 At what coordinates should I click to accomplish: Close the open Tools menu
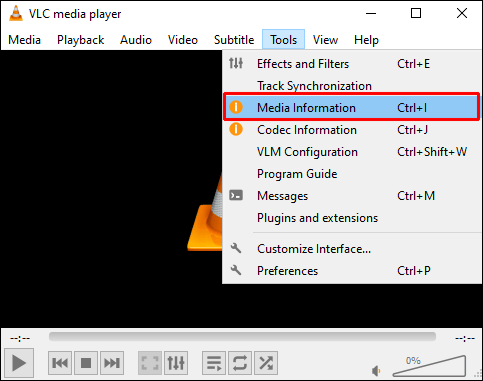tap(283, 40)
